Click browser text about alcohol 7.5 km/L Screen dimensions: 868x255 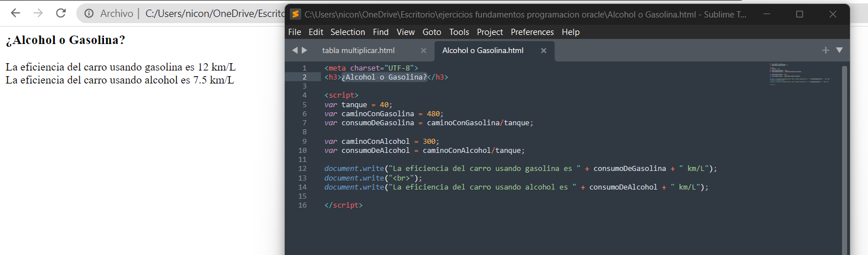pyautogui.click(x=120, y=80)
